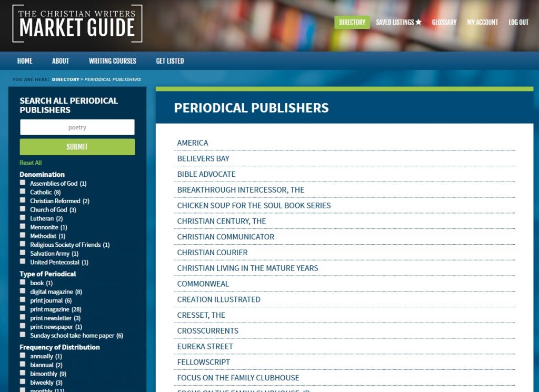Open the COMMONWEAL listing
Viewport: 539px width, 392px height.
coord(203,284)
